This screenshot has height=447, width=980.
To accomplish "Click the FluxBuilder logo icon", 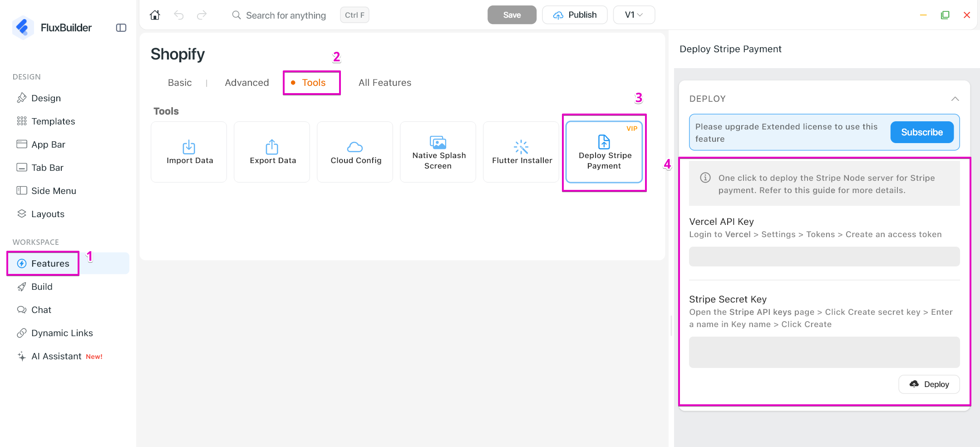I will point(23,27).
